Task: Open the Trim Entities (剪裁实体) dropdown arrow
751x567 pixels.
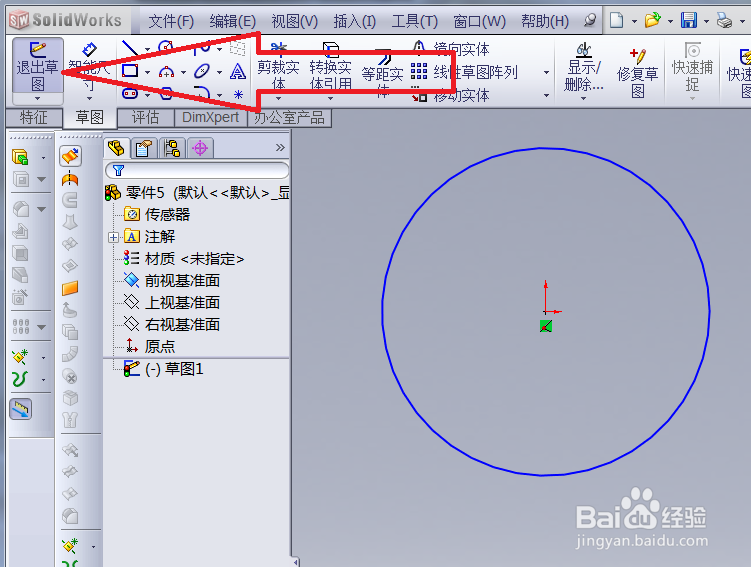Action: tap(278, 98)
